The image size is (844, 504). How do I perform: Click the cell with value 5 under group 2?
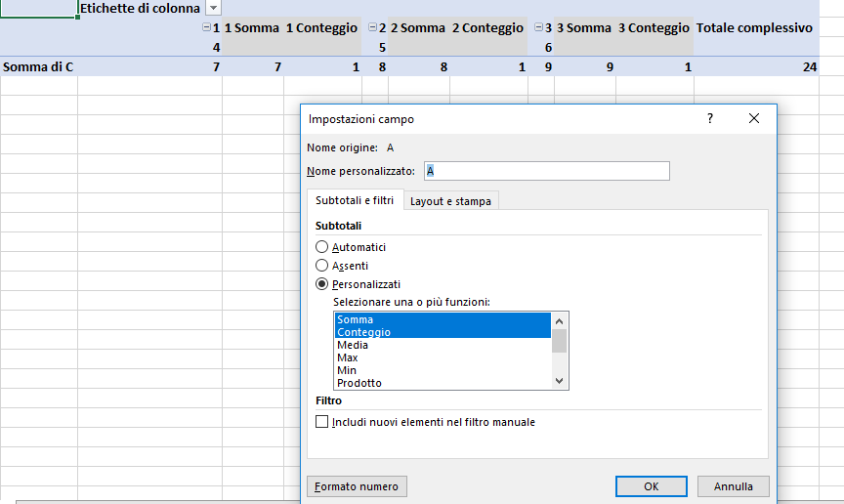coord(382,48)
